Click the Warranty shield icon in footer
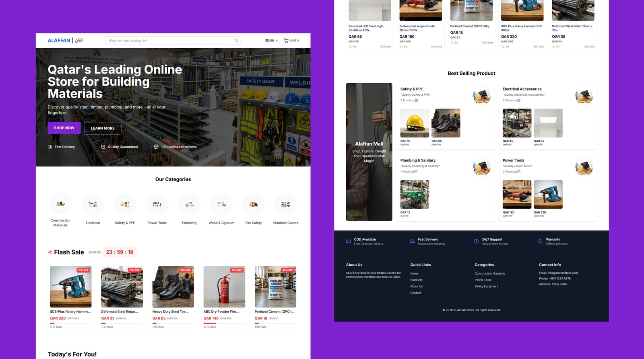Viewport: 644px width, 359px height. pos(540,241)
